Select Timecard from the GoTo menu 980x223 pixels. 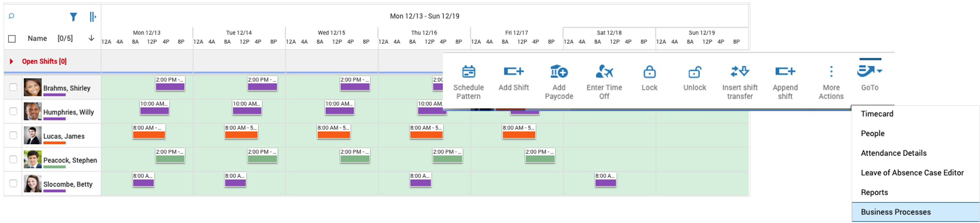(877, 114)
